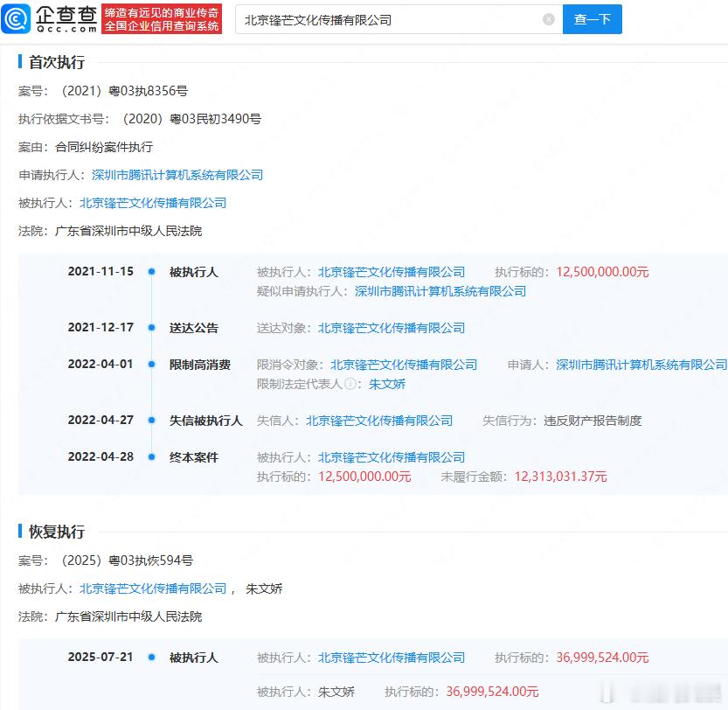Click 广东省深圳市中级人民法院 under 恢复执行
The image size is (728, 710).
[128, 616]
